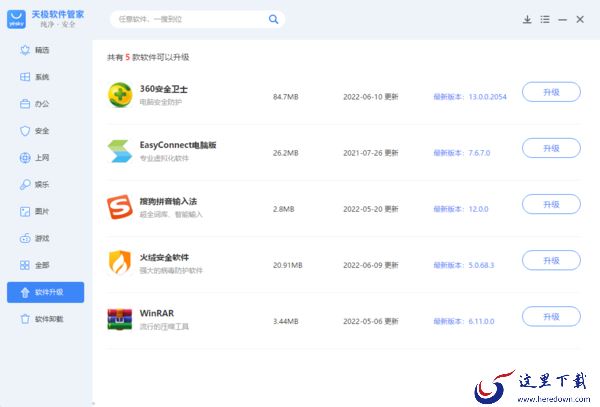Click the 火绒安全软件 shield icon
Viewport: 600px width, 407px height.
[x=120, y=262]
